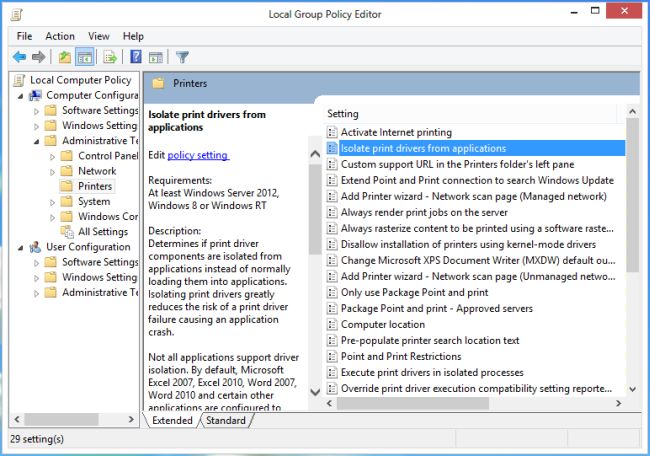Click the policy icon beside Activate Internet printing
Viewport: 650px width, 456px height.
point(332,132)
